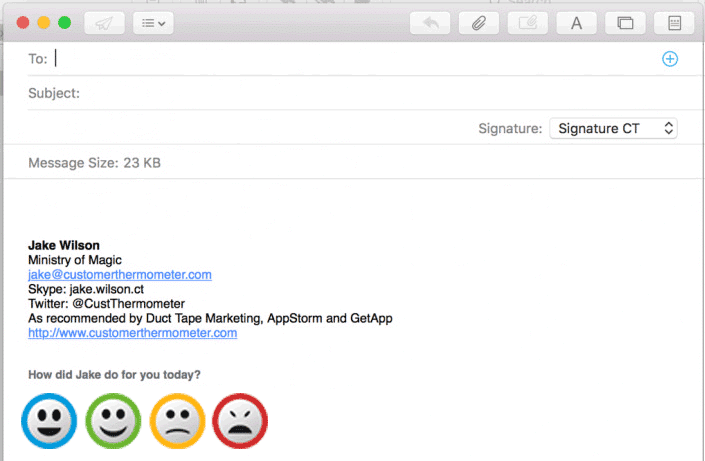The height and width of the screenshot is (461, 705).
Task: Attach a file using the paperclip icon
Action: [479, 23]
